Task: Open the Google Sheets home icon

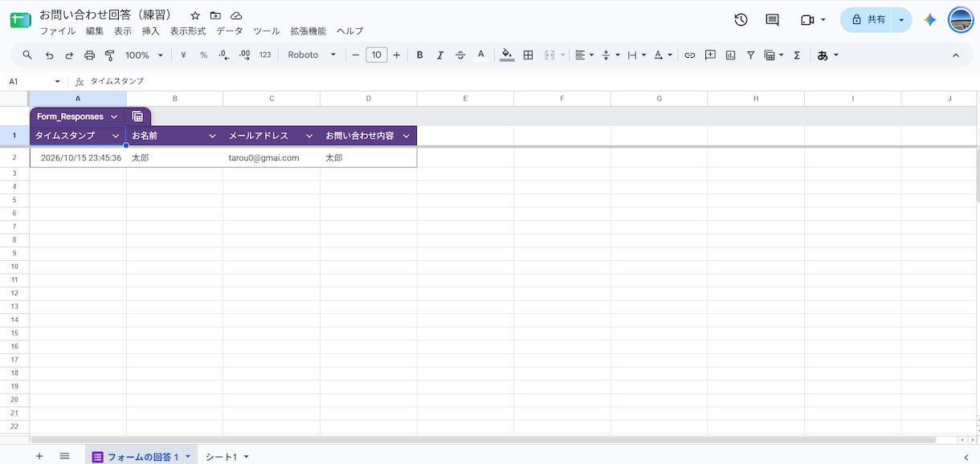Action: click(x=20, y=20)
